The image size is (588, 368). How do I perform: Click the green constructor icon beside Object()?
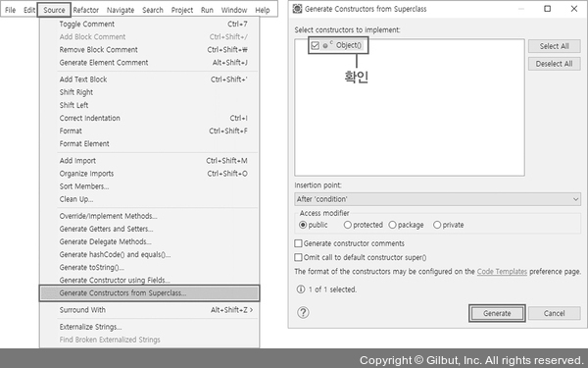click(325, 46)
